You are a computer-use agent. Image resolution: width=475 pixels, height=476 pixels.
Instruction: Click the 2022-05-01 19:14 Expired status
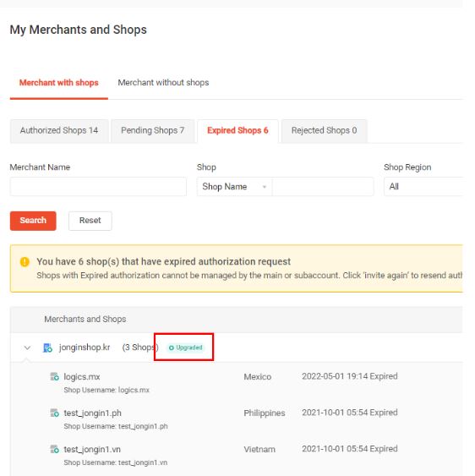pyautogui.click(x=350, y=376)
